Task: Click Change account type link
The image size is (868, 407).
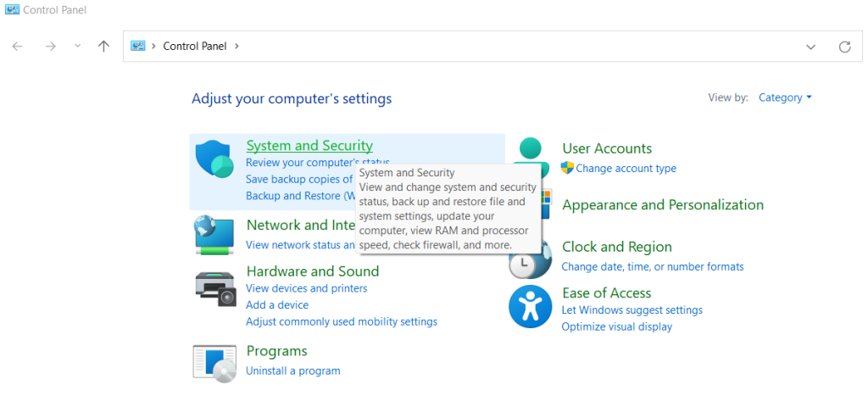Action: coord(626,169)
